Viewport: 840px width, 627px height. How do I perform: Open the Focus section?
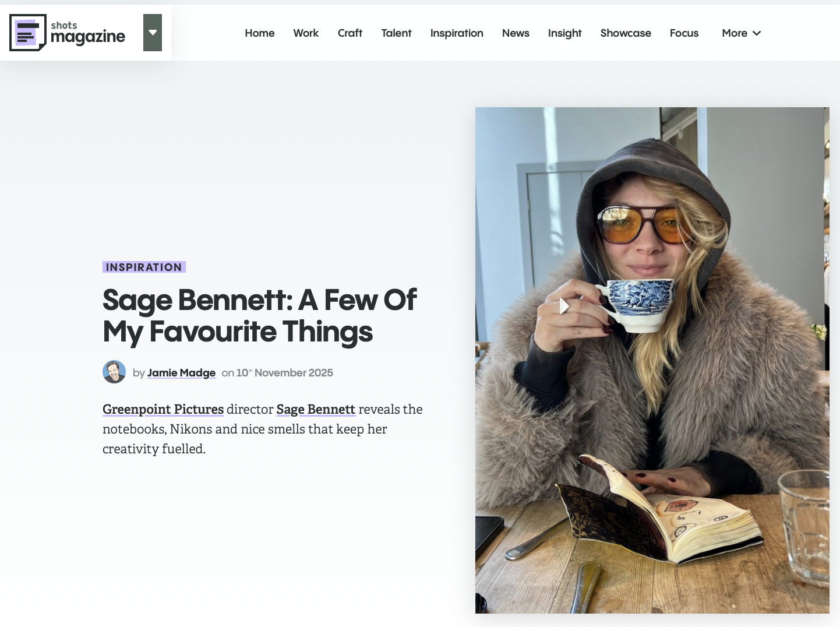(x=684, y=33)
